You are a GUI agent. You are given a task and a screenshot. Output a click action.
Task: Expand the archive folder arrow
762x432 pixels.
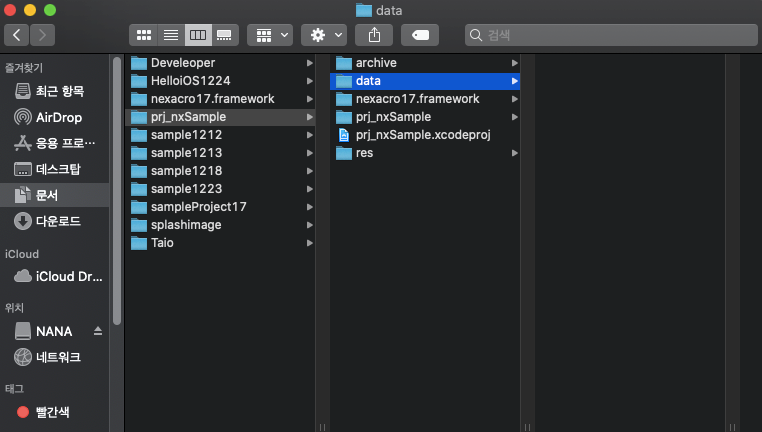[x=514, y=63]
